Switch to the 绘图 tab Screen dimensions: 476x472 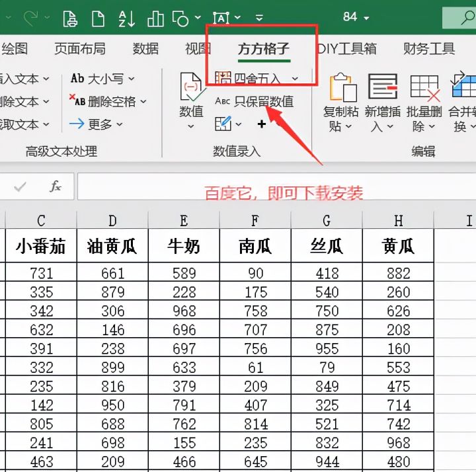point(15,48)
